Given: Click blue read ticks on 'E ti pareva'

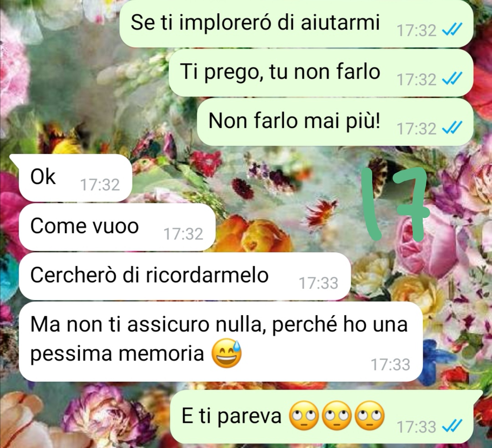Looking at the screenshot, I should click(x=451, y=426).
